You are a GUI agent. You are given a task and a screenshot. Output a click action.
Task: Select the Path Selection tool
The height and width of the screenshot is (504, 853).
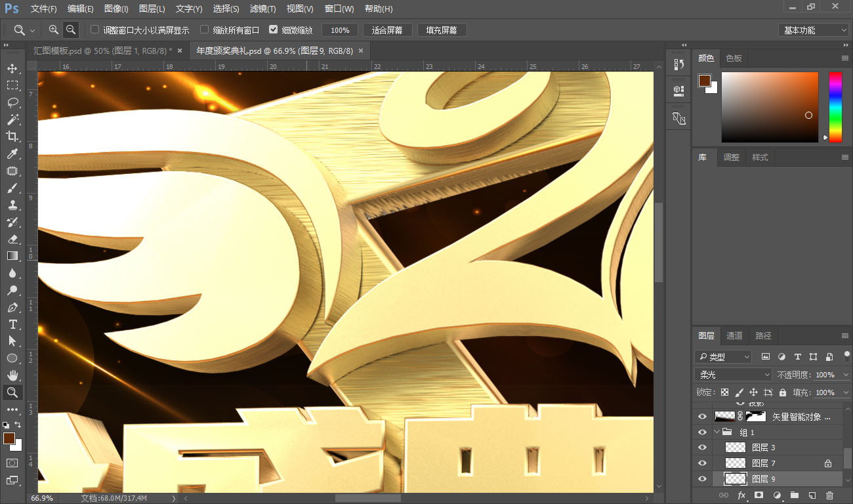pos(12,341)
